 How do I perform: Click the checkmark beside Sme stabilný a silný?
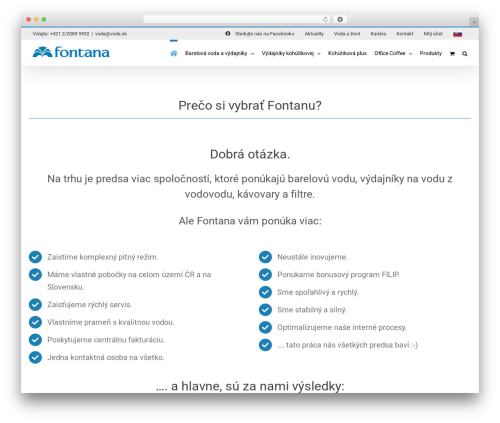click(265, 310)
